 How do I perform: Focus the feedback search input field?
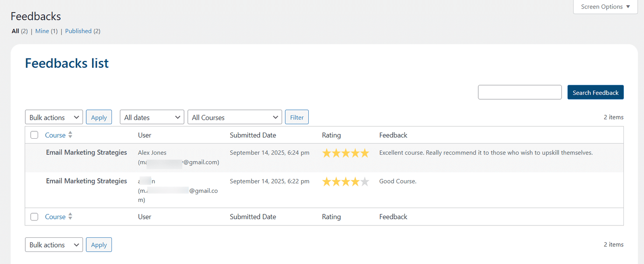click(520, 92)
